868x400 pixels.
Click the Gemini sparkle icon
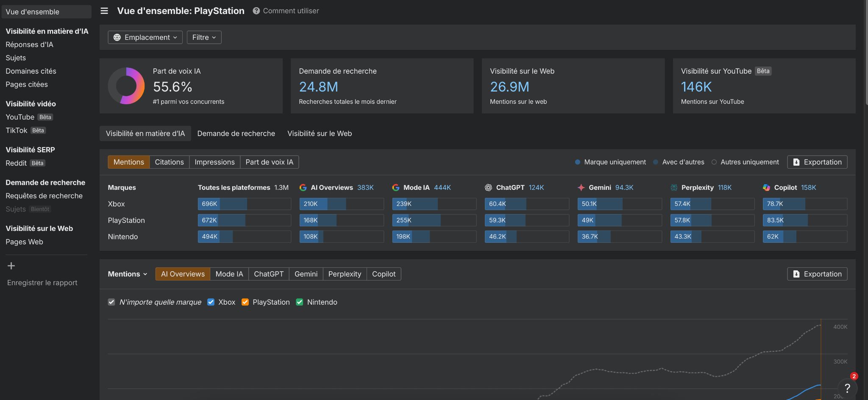coord(581,187)
